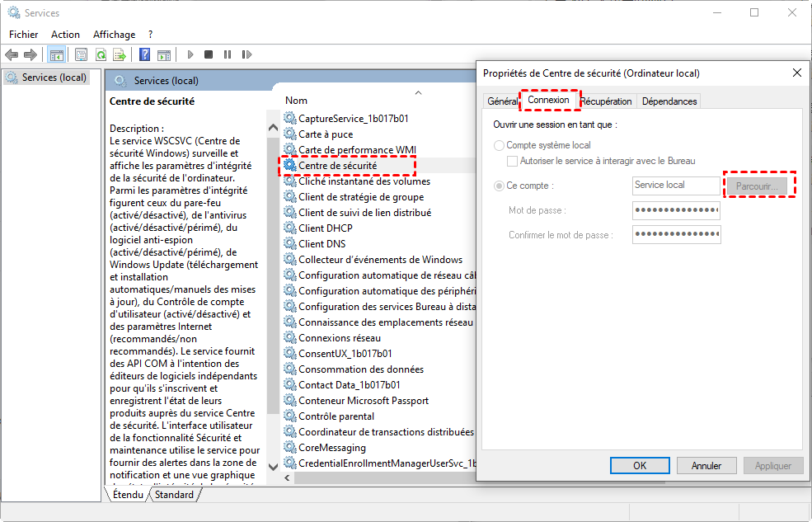Click the description pane scroll-up arrow
Image resolution: width=812 pixels, height=522 pixels.
[273, 127]
